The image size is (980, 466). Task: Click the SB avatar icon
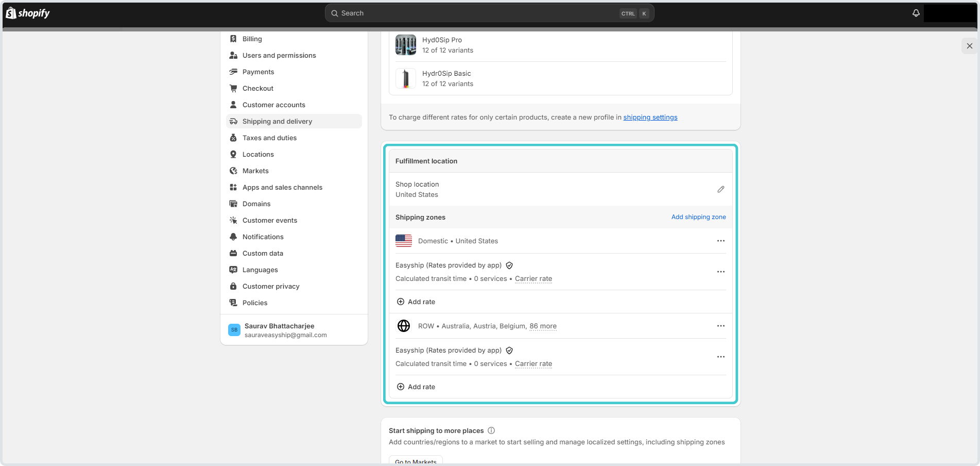(234, 330)
